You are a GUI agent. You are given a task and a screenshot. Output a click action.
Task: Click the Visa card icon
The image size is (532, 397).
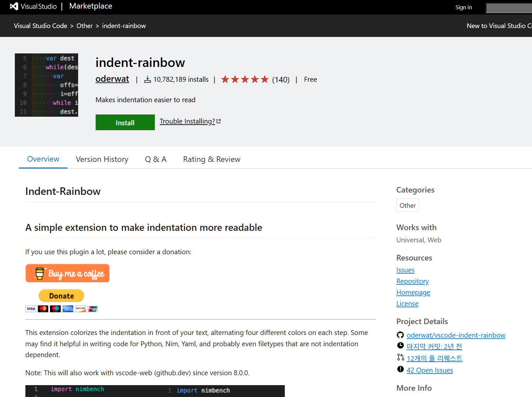(x=31, y=309)
